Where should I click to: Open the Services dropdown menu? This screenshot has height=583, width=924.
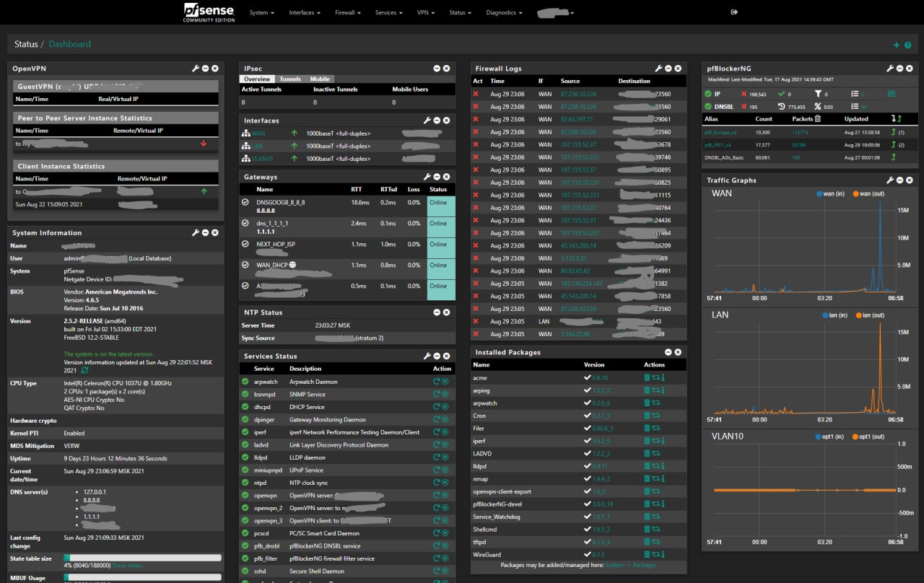pos(388,12)
